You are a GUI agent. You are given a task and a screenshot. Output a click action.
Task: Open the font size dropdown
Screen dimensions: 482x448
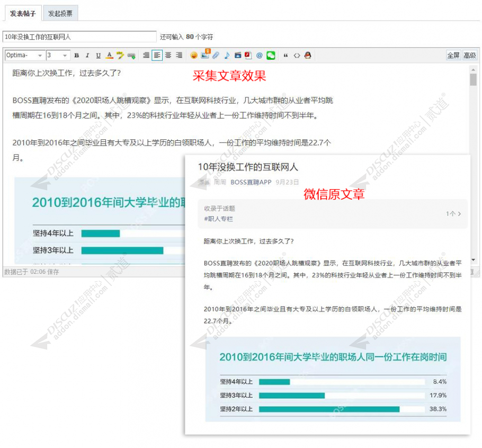(x=58, y=55)
